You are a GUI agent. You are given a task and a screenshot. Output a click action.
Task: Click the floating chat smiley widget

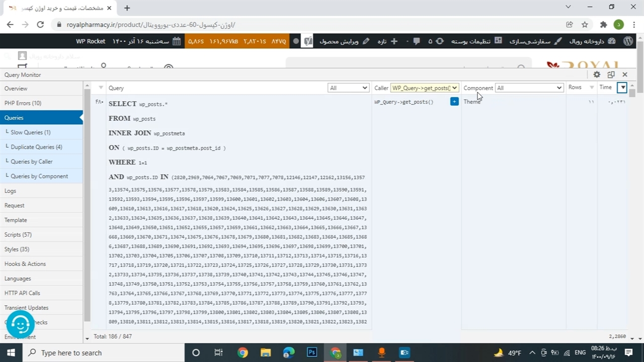pyautogui.click(x=20, y=325)
